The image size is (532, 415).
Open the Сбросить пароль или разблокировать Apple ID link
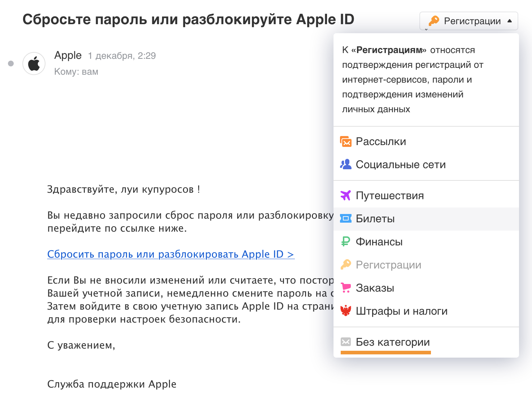click(x=171, y=254)
